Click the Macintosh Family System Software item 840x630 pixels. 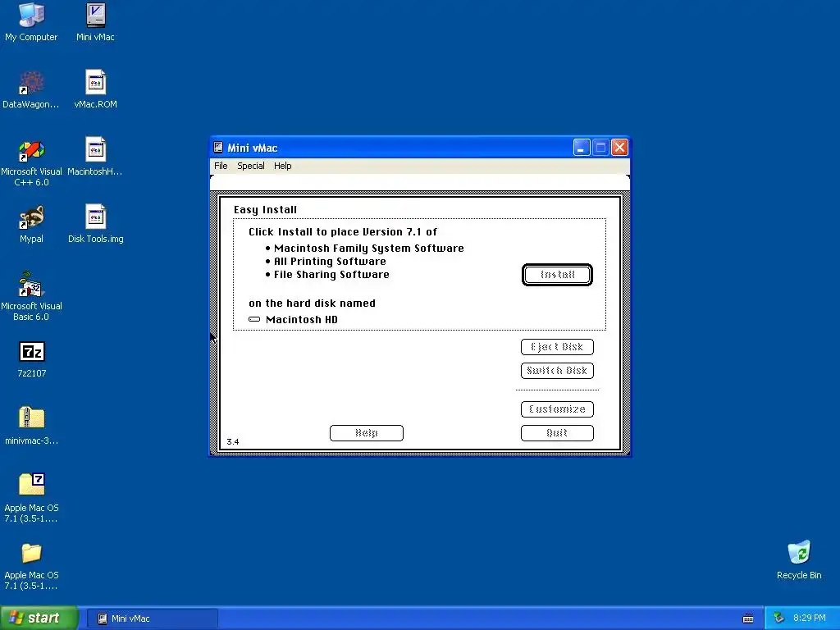(368, 248)
